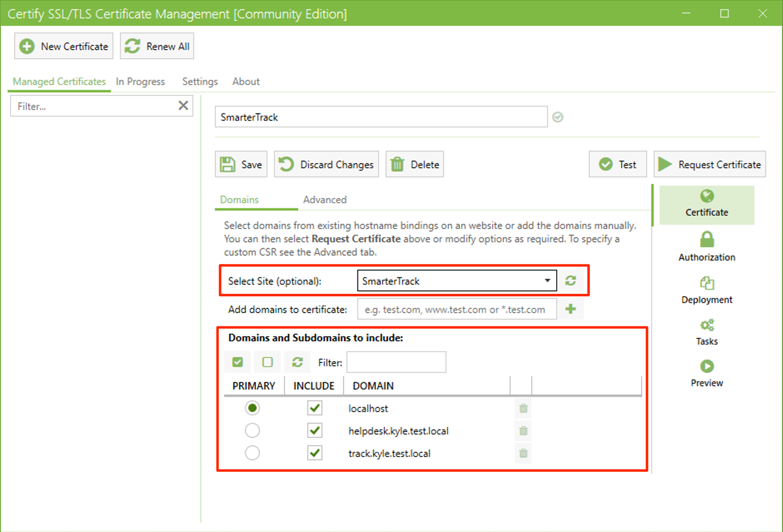This screenshot has width=783, height=532.
Task: Click the DOMAIN column header
Action: click(427, 386)
